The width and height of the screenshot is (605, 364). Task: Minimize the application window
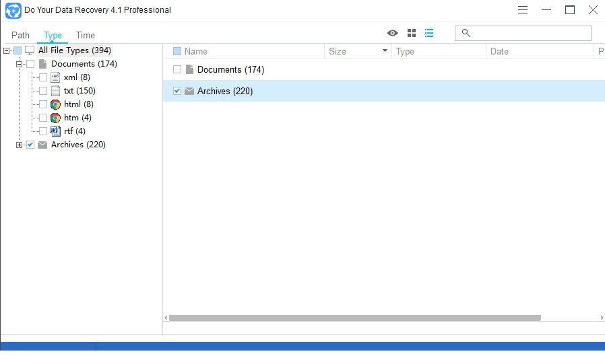pyautogui.click(x=546, y=10)
